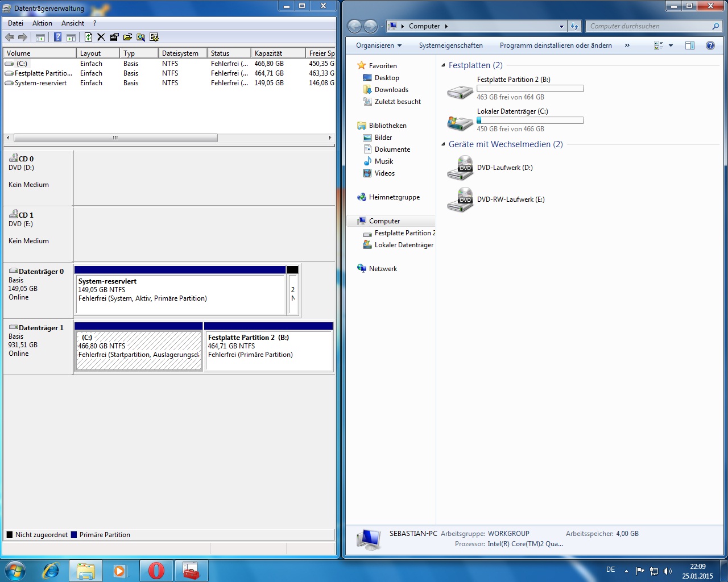The width and height of the screenshot is (728, 582).
Task: Click the Explorer forward navigation button
Action: [370, 26]
